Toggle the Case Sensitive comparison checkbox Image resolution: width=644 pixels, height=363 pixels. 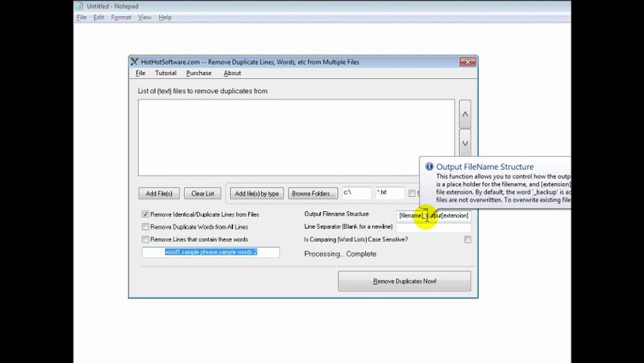[467, 239]
